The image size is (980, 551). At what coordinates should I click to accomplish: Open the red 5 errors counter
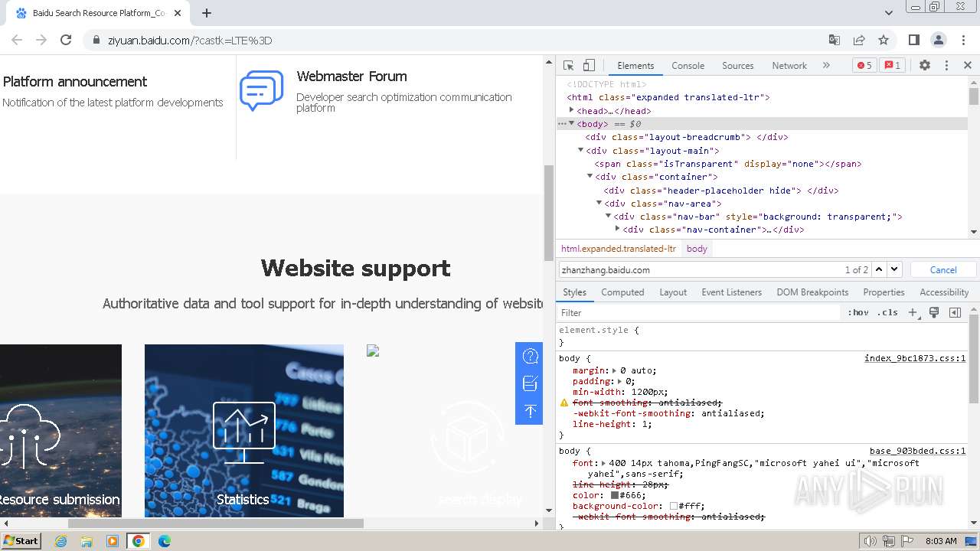click(864, 66)
